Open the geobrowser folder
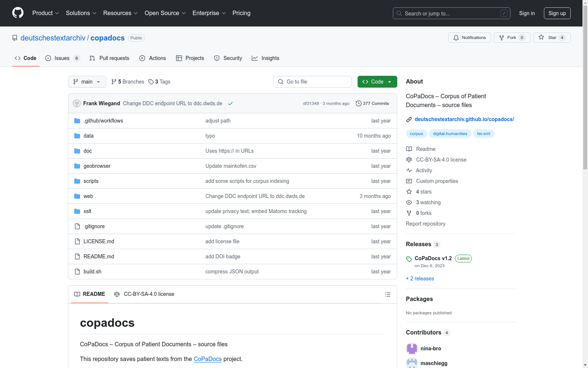Image resolution: width=588 pixels, height=368 pixels. click(97, 166)
